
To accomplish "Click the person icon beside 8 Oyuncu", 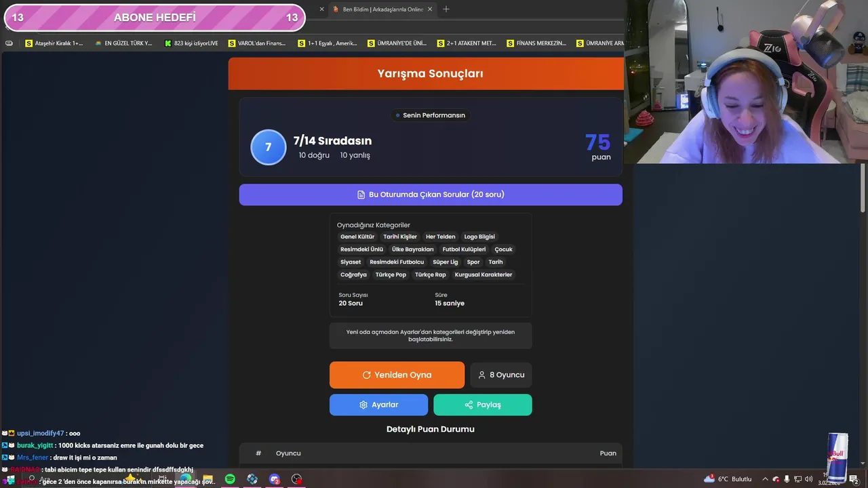I will [482, 375].
